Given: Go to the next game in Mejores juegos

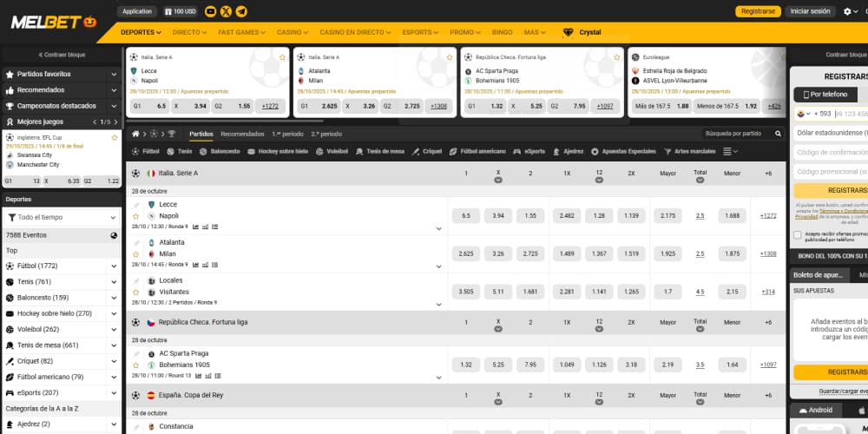Looking at the screenshot, I should point(115,122).
